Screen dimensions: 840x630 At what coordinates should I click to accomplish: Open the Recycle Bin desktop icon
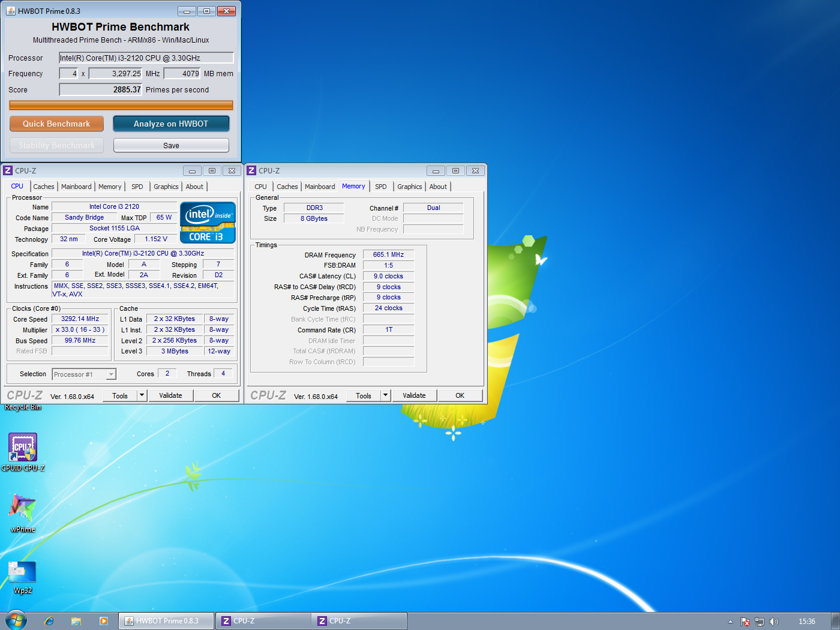tap(23, 407)
